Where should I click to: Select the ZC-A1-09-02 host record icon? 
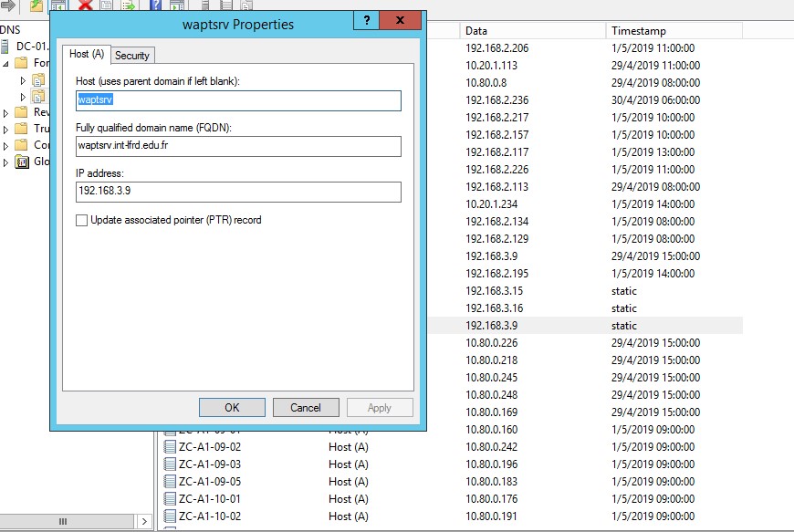pyautogui.click(x=169, y=447)
